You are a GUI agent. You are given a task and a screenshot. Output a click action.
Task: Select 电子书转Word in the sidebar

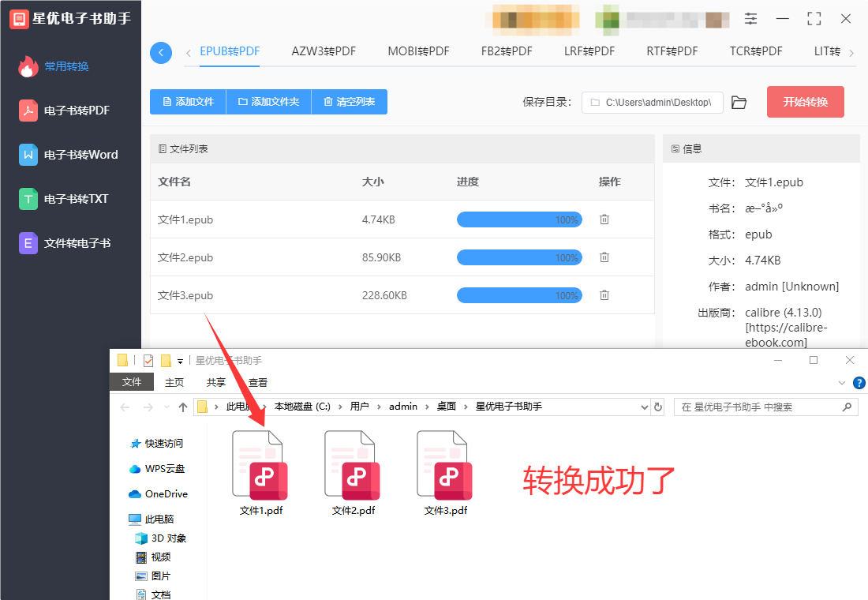pyautogui.click(x=69, y=155)
